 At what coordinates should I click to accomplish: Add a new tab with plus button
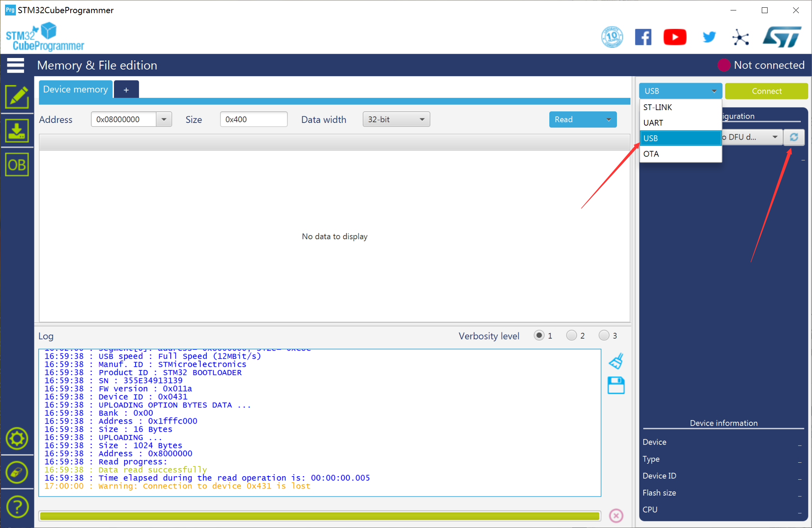pyautogui.click(x=126, y=90)
